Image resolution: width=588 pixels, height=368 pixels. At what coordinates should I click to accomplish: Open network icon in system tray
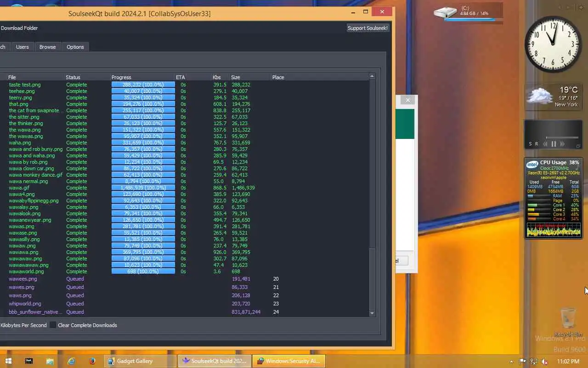click(533, 362)
